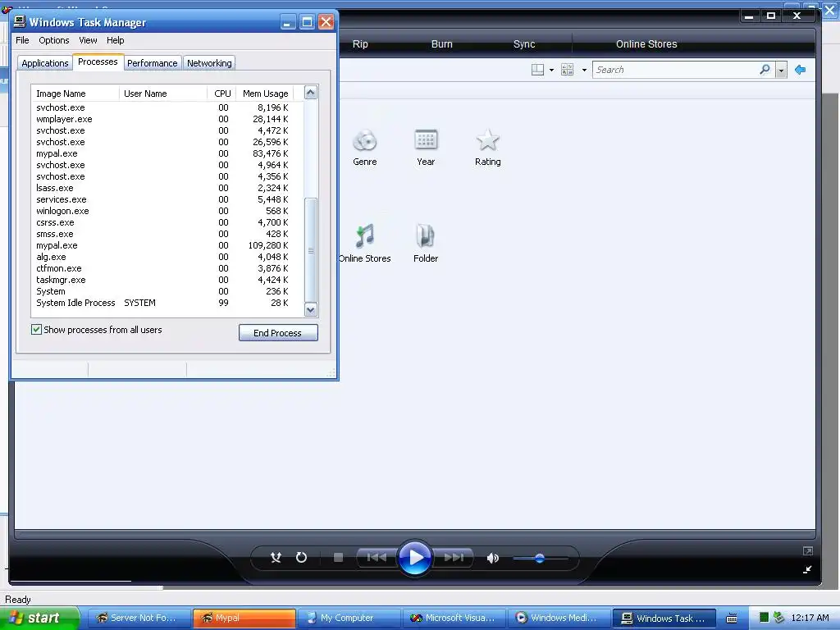Viewport: 840px width, 630px height.
Task: Sort processes by Image Name column
Action: click(75, 94)
